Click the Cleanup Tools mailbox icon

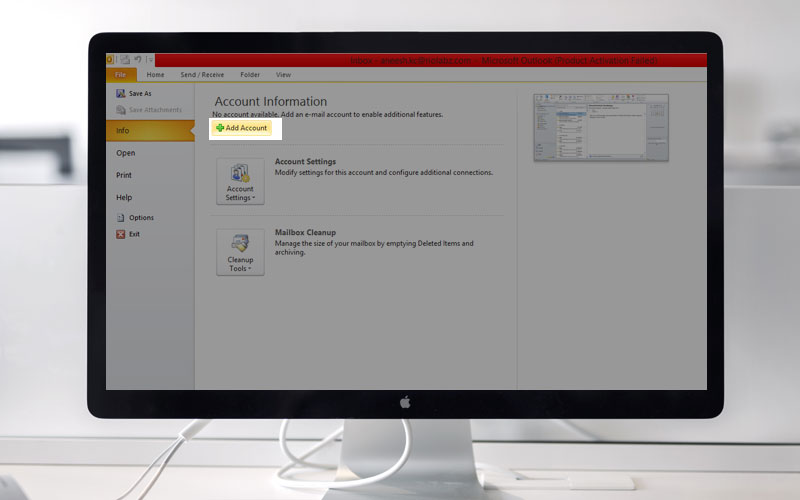[x=240, y=243]
